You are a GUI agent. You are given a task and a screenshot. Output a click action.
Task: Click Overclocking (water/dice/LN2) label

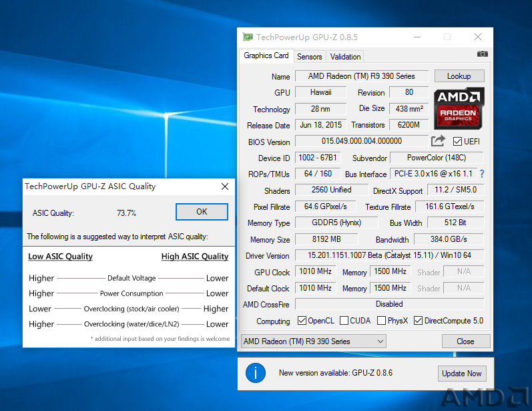(x=131, y=324)
